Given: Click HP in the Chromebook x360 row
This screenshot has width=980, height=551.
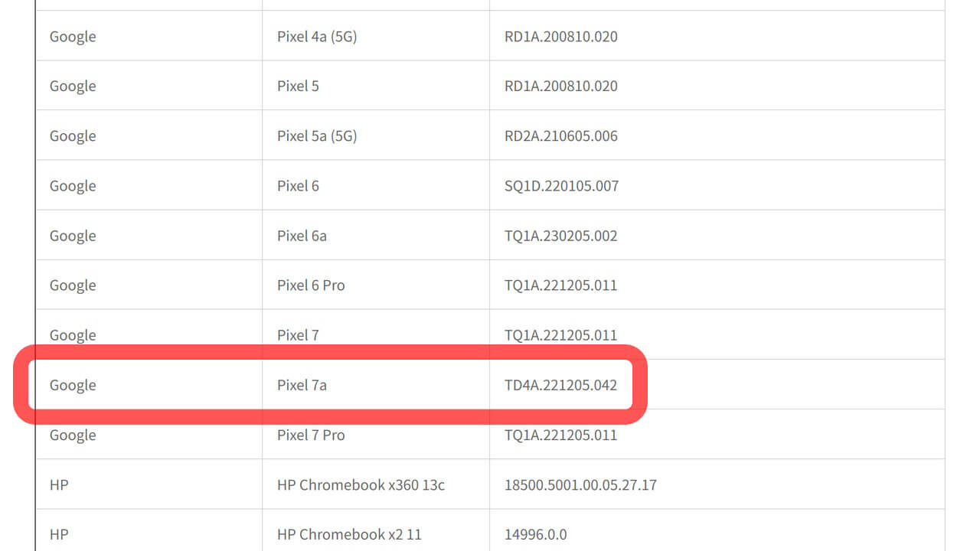Looking at the screenshot, I should pyautogui.click(x=59, y=484).
